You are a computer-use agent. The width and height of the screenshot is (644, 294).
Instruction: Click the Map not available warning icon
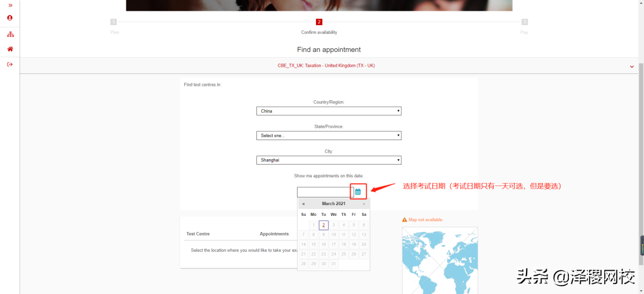pos(404,220)
